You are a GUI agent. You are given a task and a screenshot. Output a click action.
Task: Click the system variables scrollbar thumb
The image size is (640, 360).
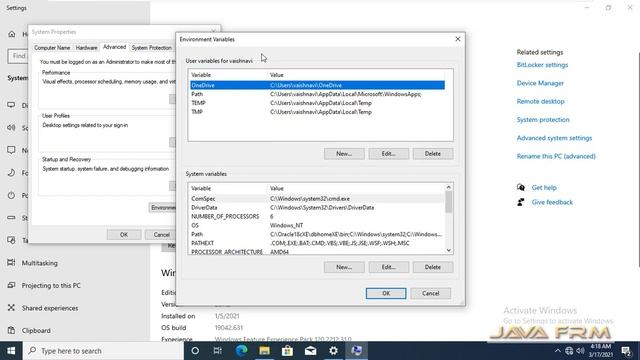449,202
